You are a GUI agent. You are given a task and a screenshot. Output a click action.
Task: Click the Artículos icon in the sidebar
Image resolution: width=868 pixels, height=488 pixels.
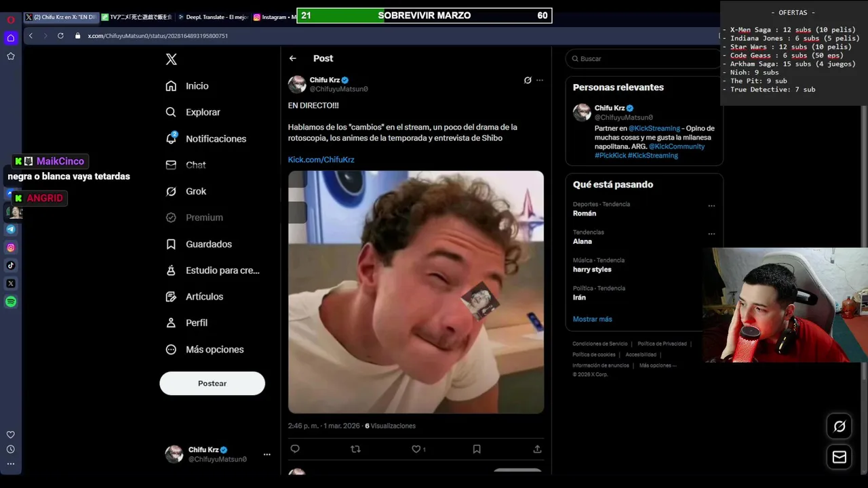pos(171,297)
